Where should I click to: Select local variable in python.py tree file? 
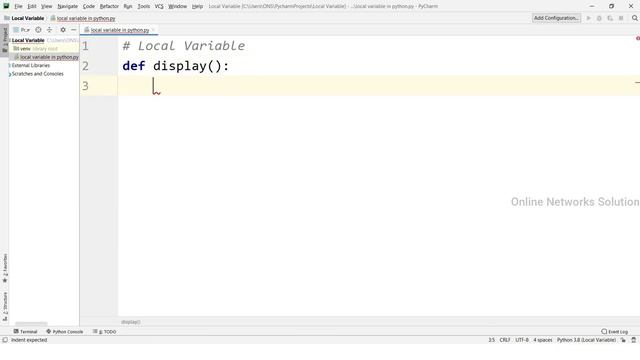pos(49,57)
